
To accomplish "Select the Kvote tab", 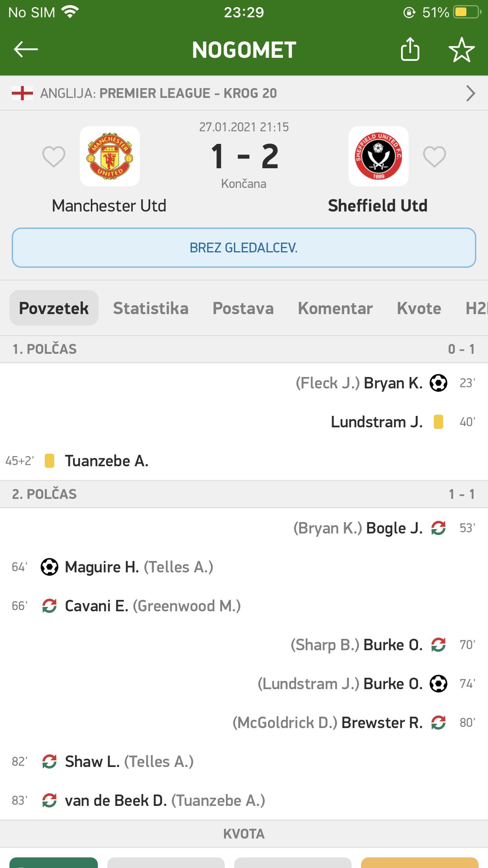I will [x=419, y=308].
